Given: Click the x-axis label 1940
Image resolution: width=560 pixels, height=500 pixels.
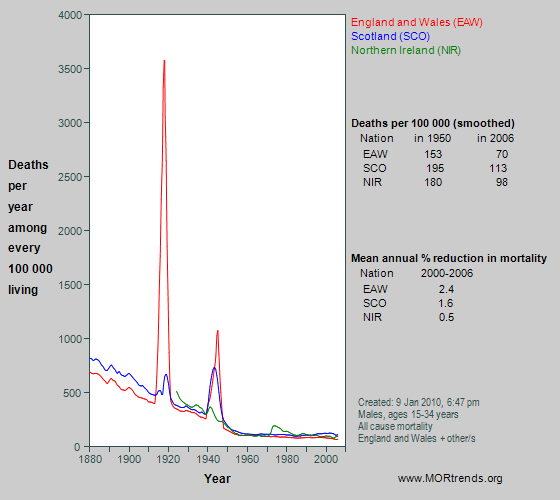Looking at the screenshot, I should tap(208, 459).
